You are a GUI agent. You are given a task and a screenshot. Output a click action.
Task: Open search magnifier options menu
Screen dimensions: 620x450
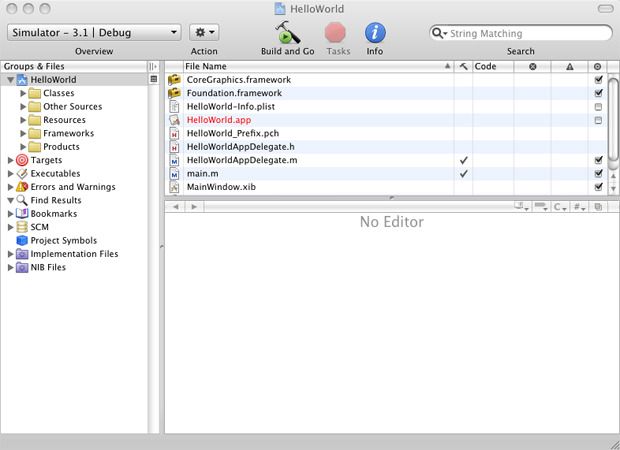point(439,34)
